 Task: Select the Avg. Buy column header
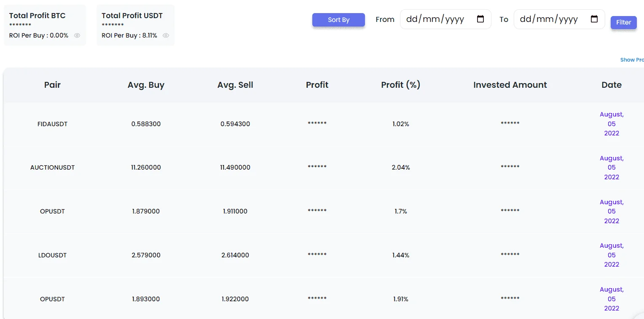coord(146,85)
